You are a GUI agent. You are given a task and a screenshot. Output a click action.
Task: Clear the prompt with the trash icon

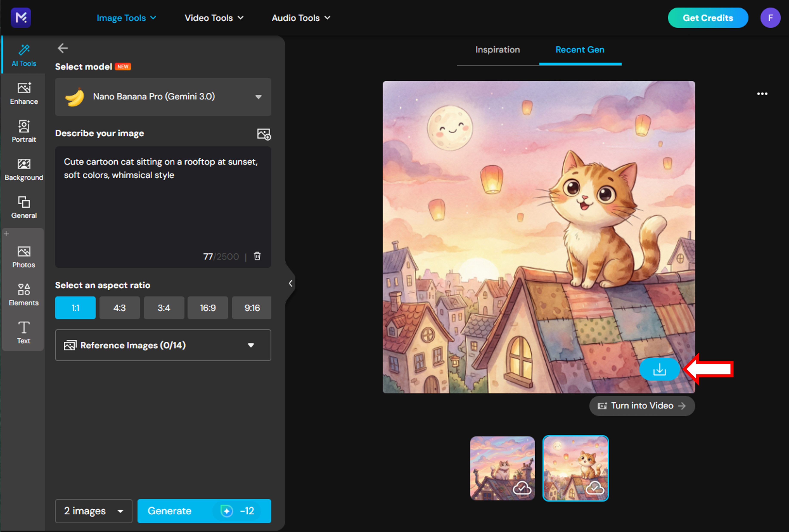tap(257, 256)
